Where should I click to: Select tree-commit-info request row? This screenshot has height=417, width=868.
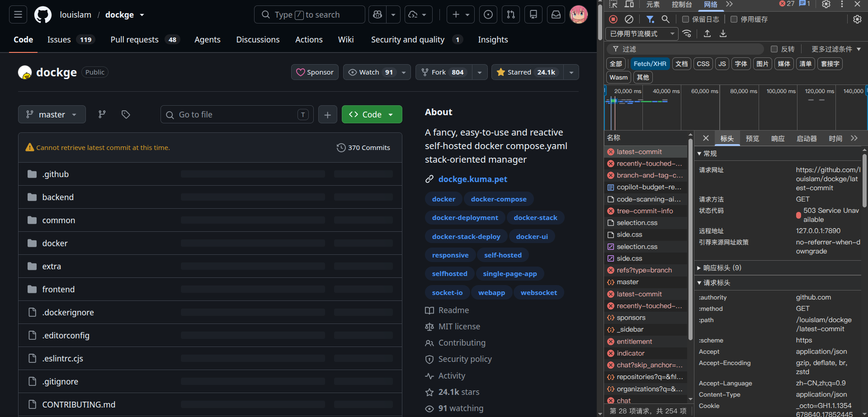(x=646, y=211)
